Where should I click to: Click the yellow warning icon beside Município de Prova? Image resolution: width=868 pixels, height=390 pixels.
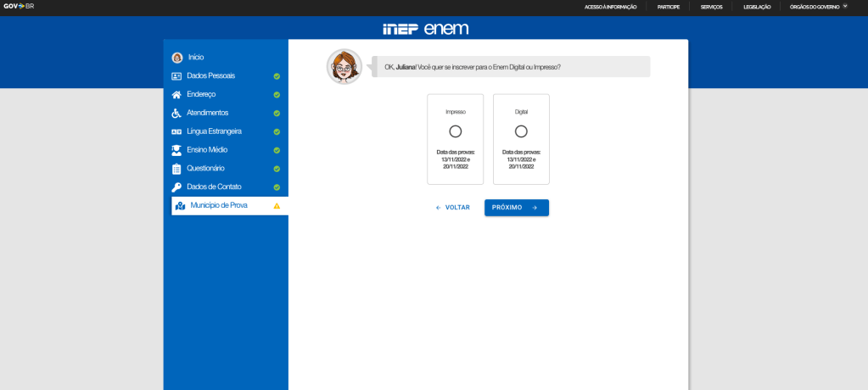pos(277,206)
